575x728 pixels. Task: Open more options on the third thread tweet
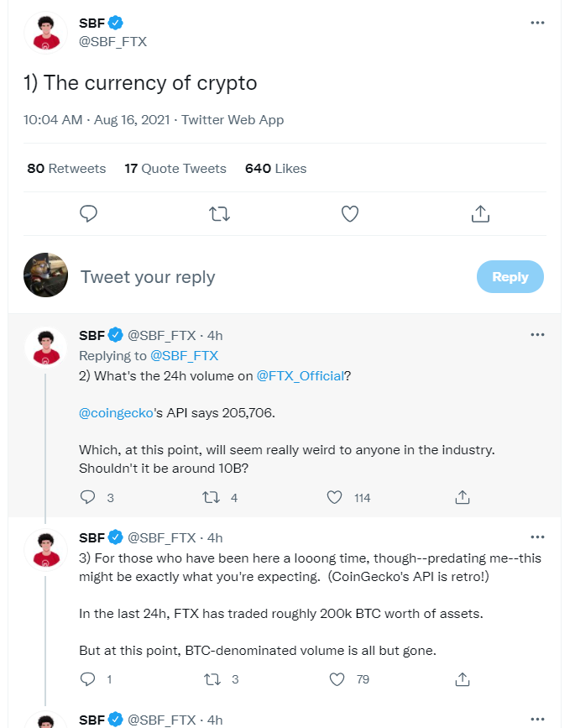tap(537, 537)
